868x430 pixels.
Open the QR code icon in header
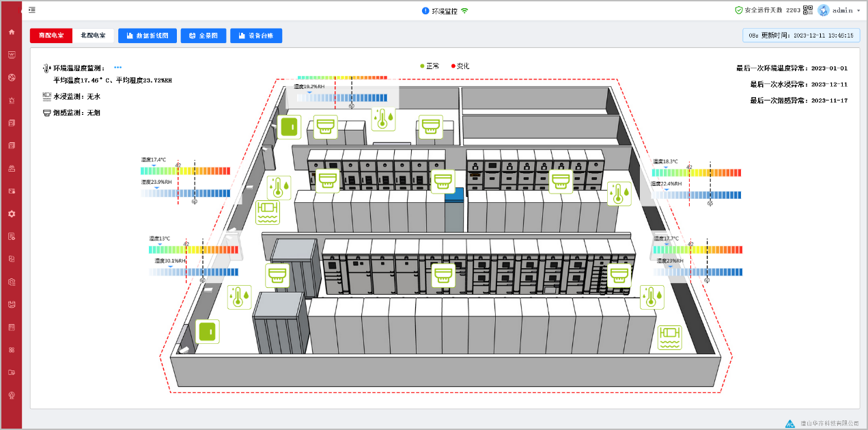click(808, 10)
